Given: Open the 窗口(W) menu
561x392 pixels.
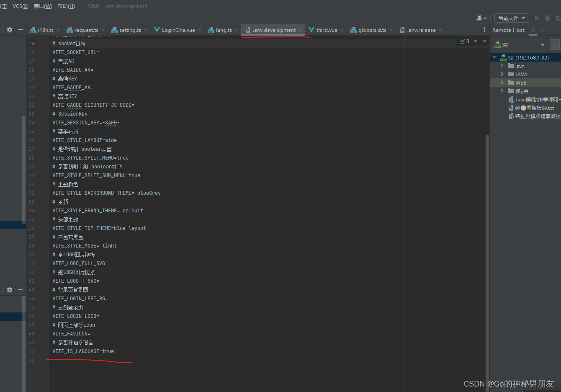Looking at the screenshot, I should coord(43,6).
